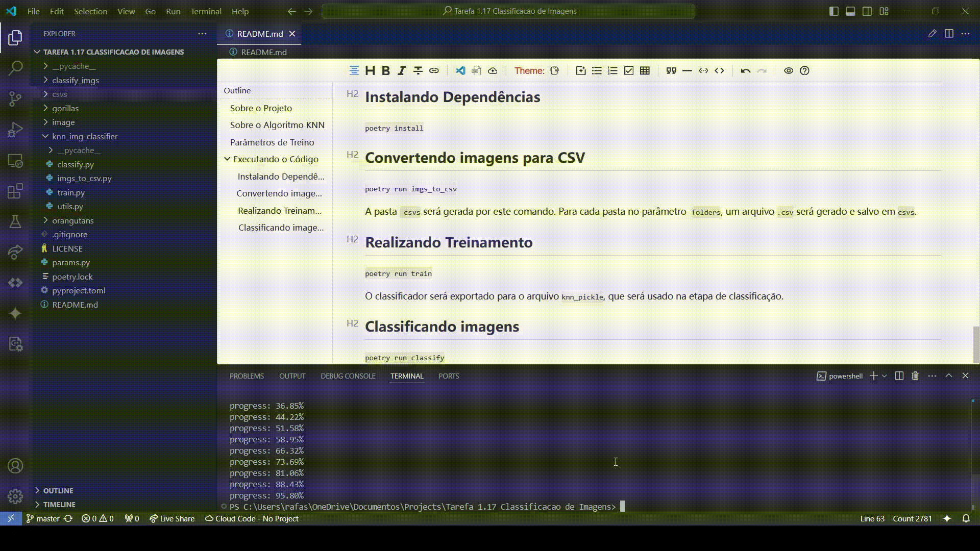Toggle bold formatting in Markdown toolbar

(x=386, y=71)
